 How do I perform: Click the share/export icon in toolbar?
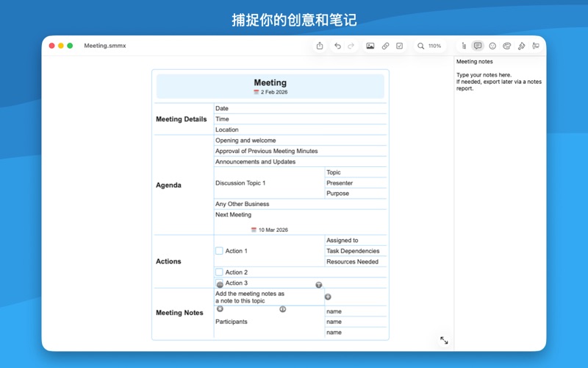click(x=320, y=46)
